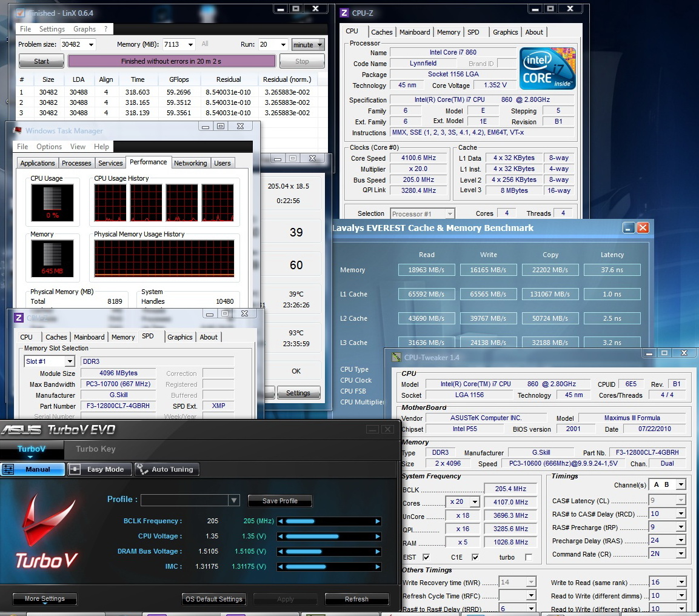Open the Precharge Delay (tRAS) dropdown

click(x=681, y=541)
